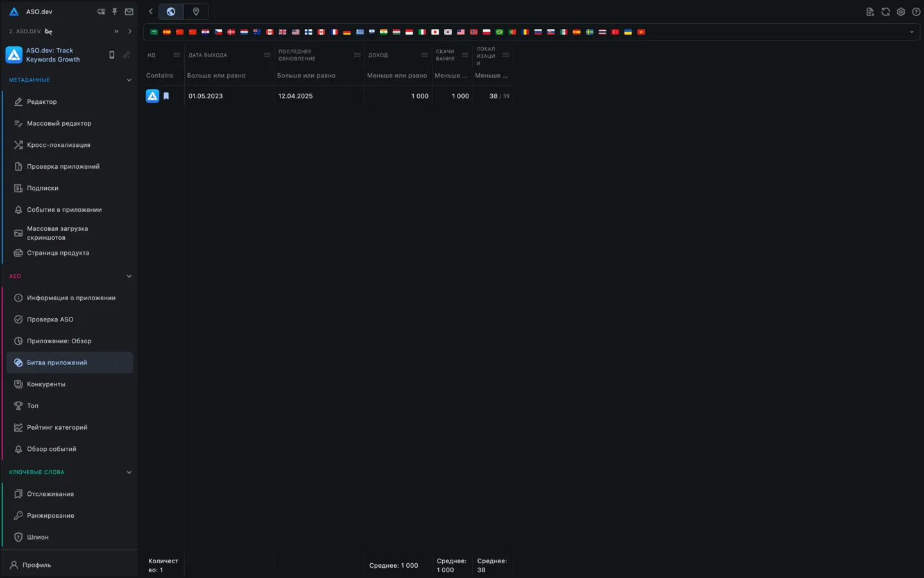This screenshot has height=578, width=924.
Task: Open the Конкуренты menu item
Action: [x=46, y=384]
